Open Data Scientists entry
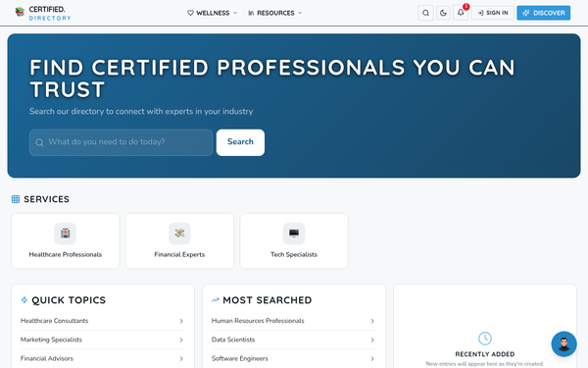The width and height of the screenshot is (588, 368). 294,340
